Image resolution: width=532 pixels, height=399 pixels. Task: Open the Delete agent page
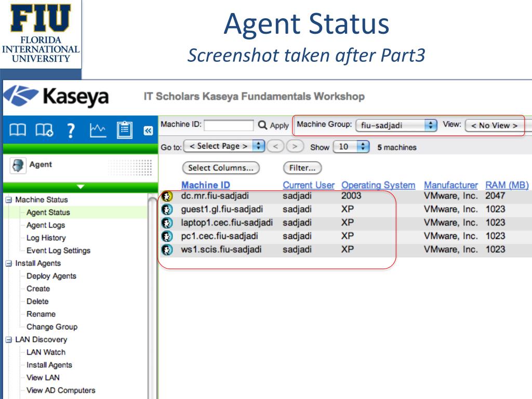point(37,301)
